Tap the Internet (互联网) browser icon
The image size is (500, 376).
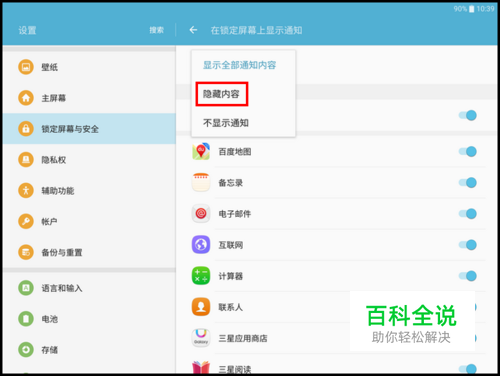tap(201, 245)
